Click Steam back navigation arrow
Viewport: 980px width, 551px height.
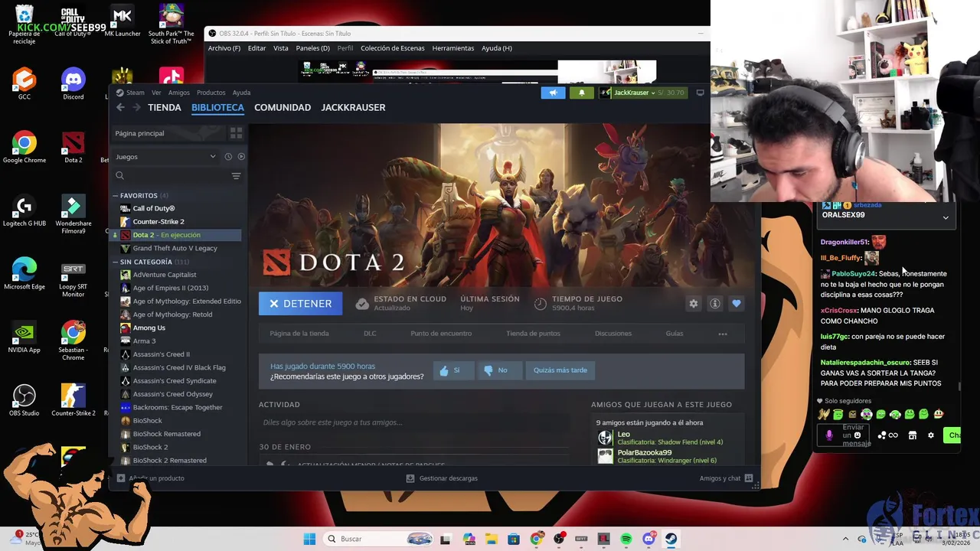(120, 108)
